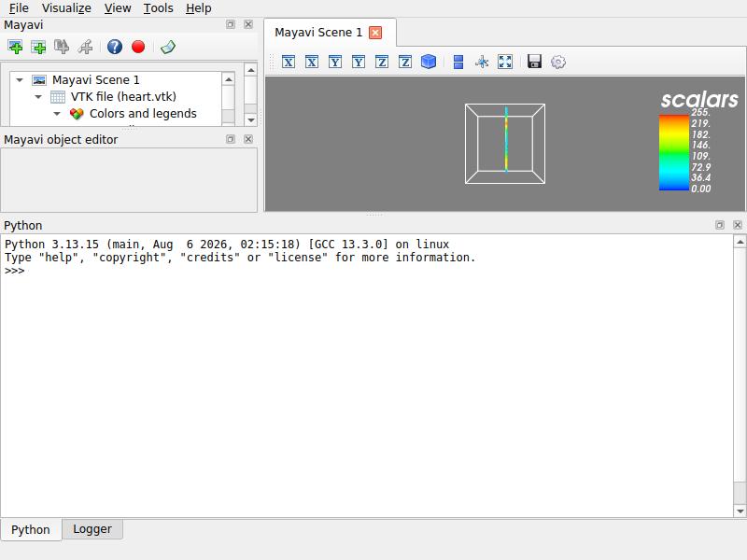Click the colorful icon beside Colors and legends
The width and height of the screenshot is (747, 560).
point(77,114)
